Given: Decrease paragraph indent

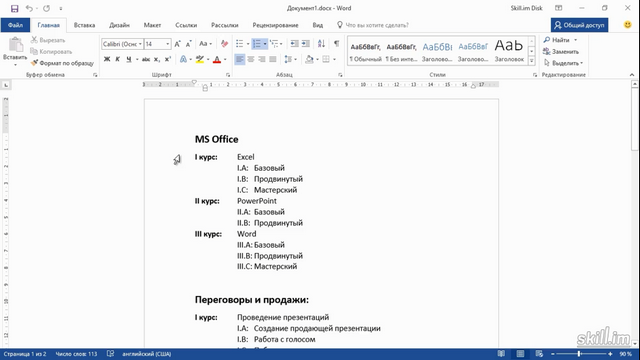Looking at the screenshot, I should click(294, 44).
